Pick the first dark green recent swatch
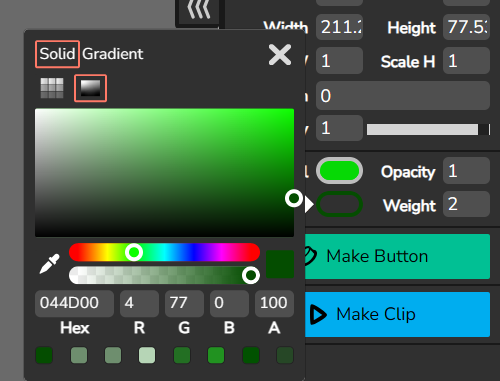Viewport: 500px width, 381px height. [x=44, y=355]
